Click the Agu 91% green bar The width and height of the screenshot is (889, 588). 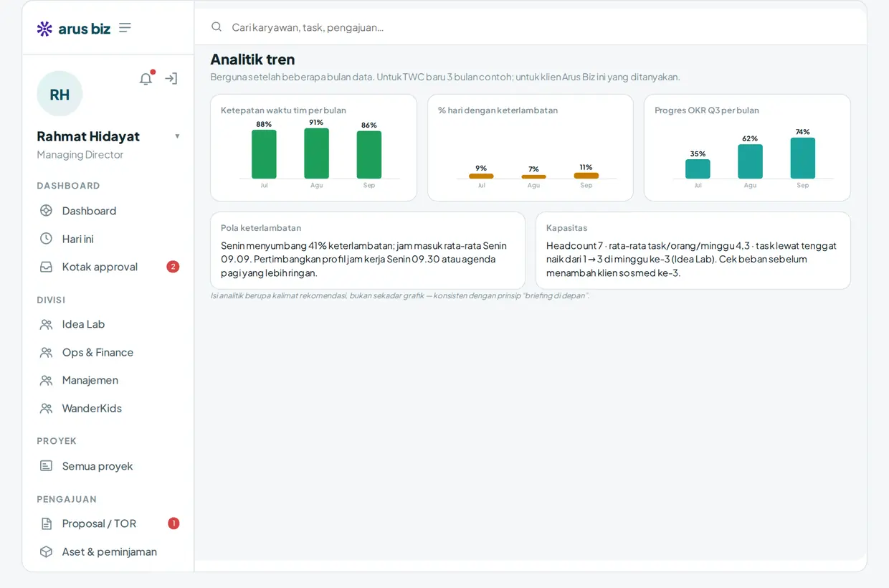(316, 153)
